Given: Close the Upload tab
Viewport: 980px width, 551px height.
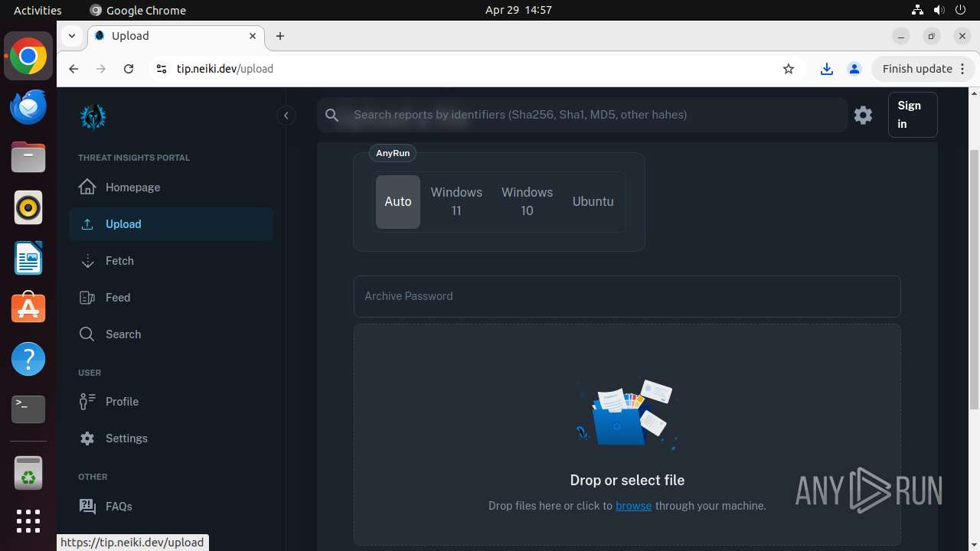Looking at the screenshot, I should pos(253,36).
